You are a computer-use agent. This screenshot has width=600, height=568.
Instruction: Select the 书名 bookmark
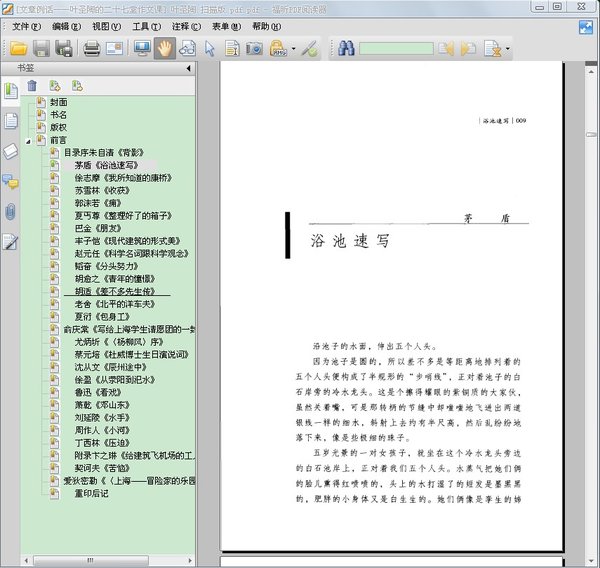tap(59, 115)
